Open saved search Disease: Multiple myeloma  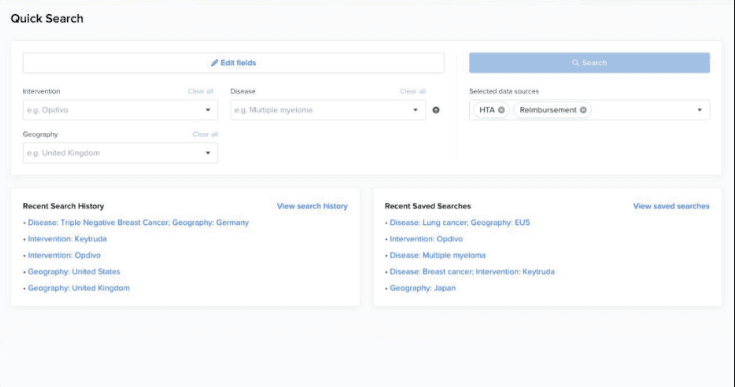[x=437, y=255]
